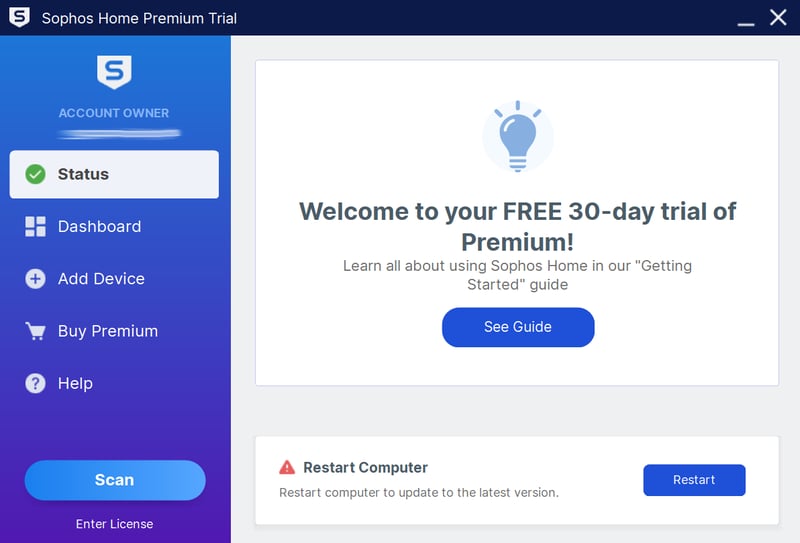Click the Account Owner name field
The height and width of the screenshot is (543, 800).
tap(119, 134)
